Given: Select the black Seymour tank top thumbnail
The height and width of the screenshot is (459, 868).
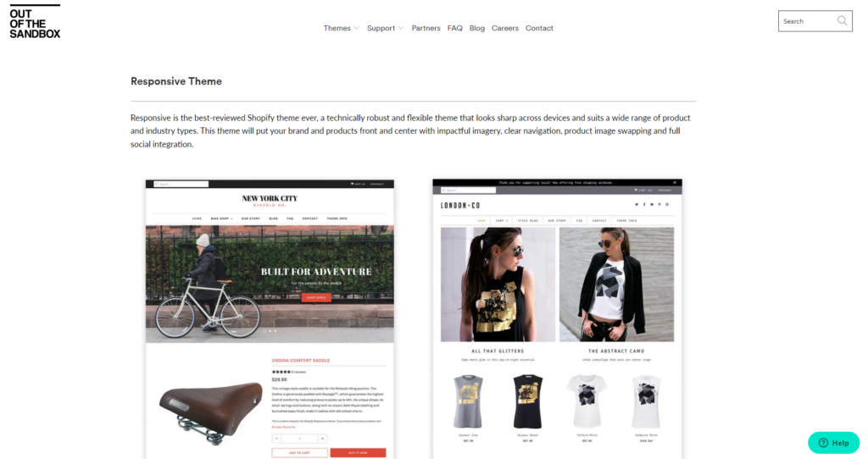Looking at the screenshot, I should tap(527, 401).
